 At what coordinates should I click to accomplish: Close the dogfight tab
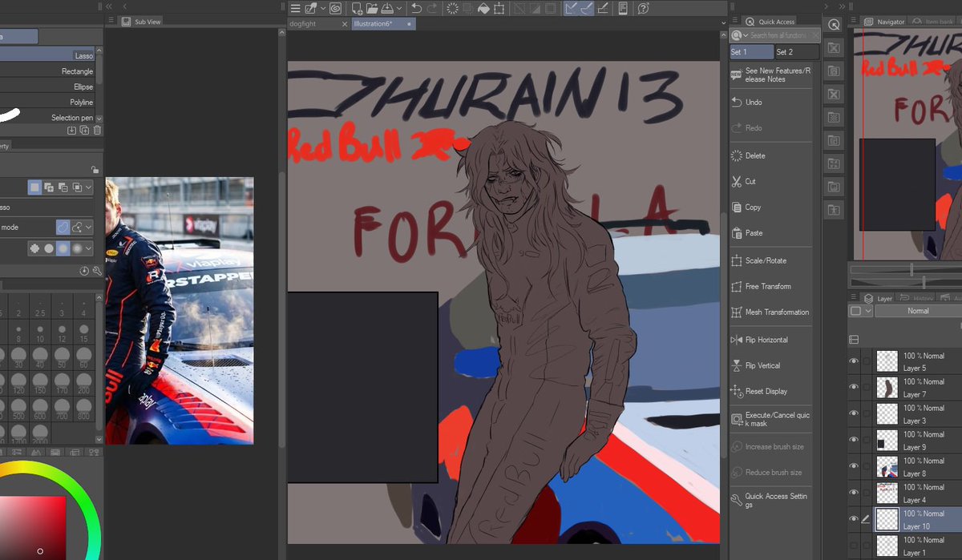(345, 24)
